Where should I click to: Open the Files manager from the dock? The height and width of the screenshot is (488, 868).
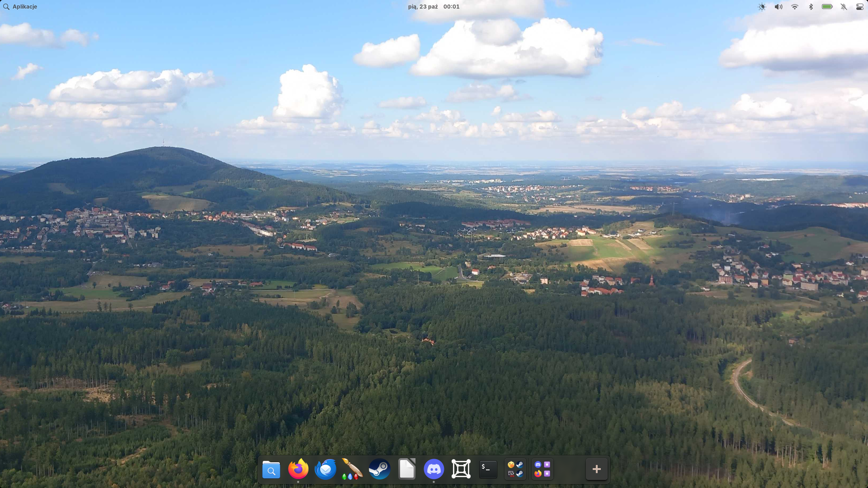271,469
